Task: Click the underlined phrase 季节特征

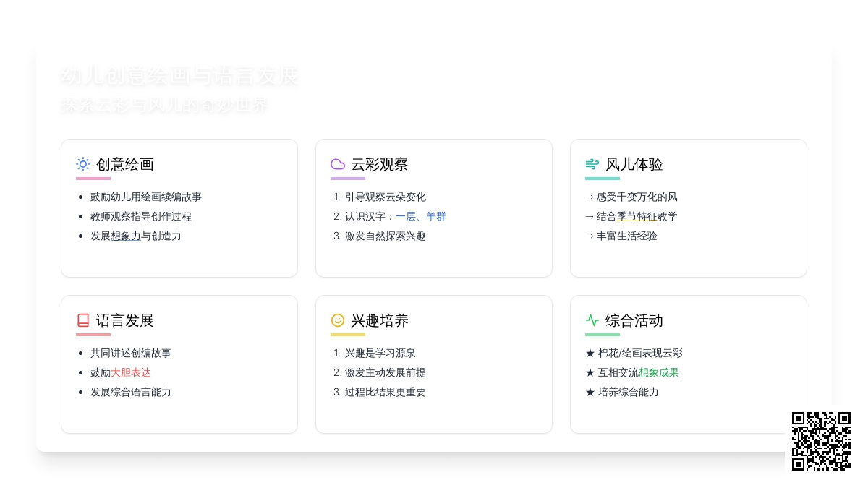Action: 637,216
